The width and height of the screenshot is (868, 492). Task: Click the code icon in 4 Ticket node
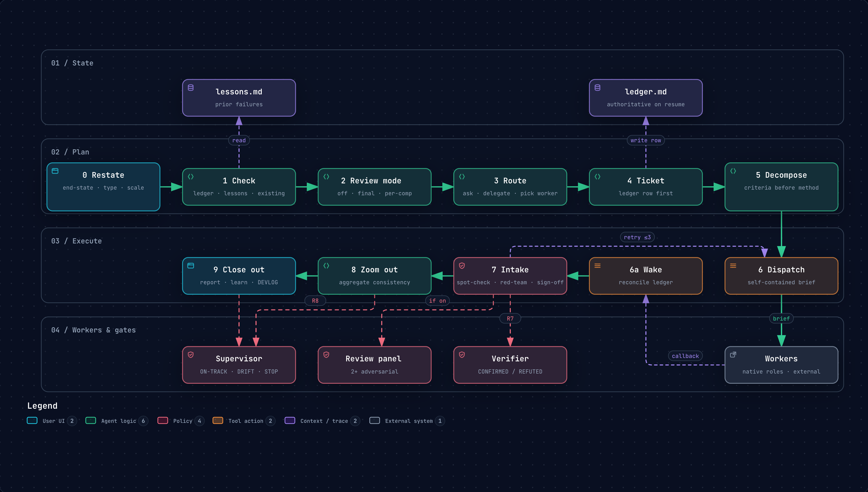coord(597,176)
